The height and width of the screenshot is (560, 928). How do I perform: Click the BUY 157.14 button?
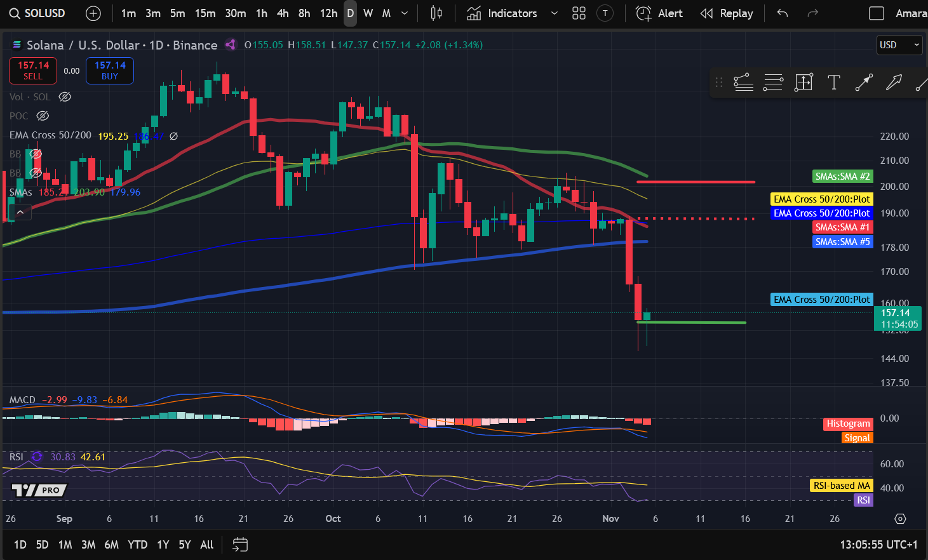click(109, 70)
